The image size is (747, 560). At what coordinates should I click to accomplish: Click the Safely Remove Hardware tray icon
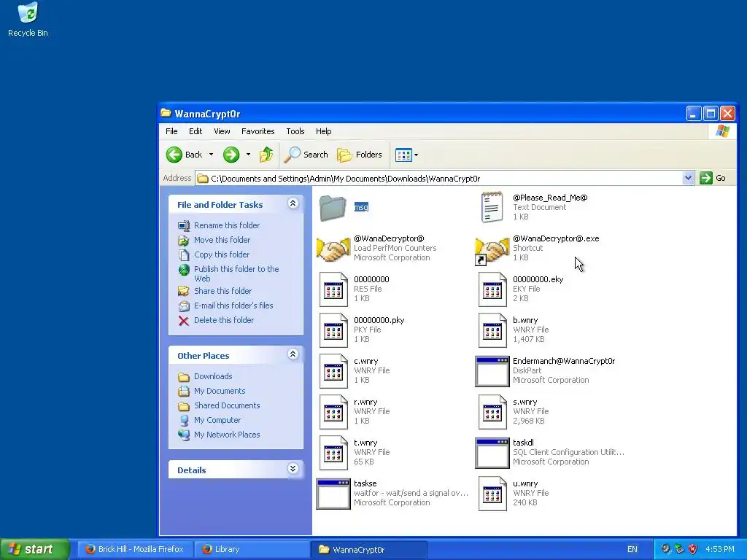(x=679, y=549)
